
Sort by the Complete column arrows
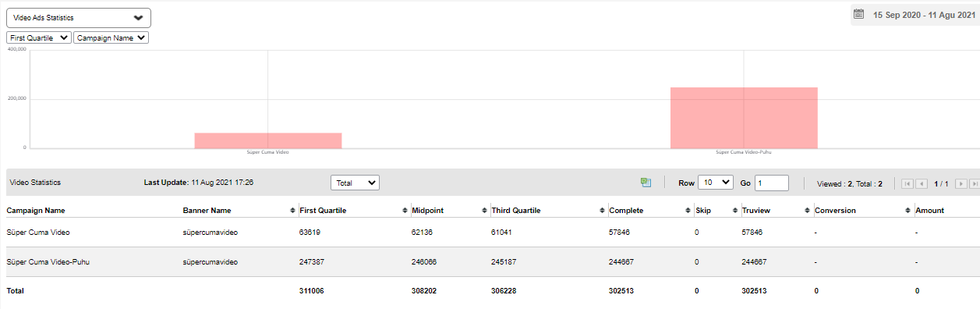coord(688,211)
